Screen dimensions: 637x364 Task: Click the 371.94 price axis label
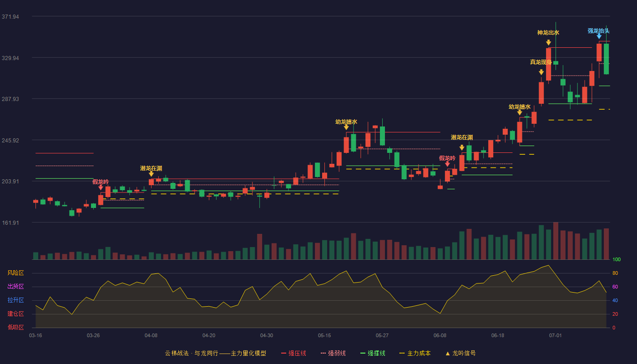point(10,17)
